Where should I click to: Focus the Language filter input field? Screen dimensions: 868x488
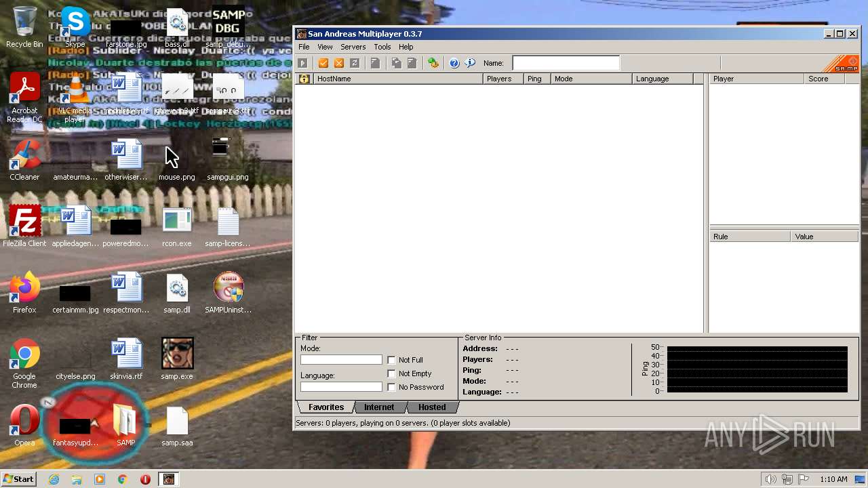(341, 387)
